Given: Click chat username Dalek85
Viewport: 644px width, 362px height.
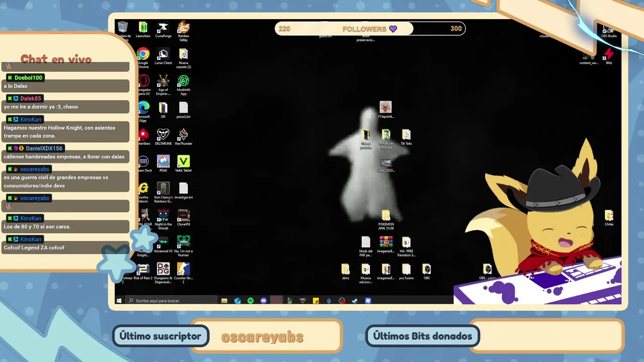Looking at the screenshot, I should [31, 99].
